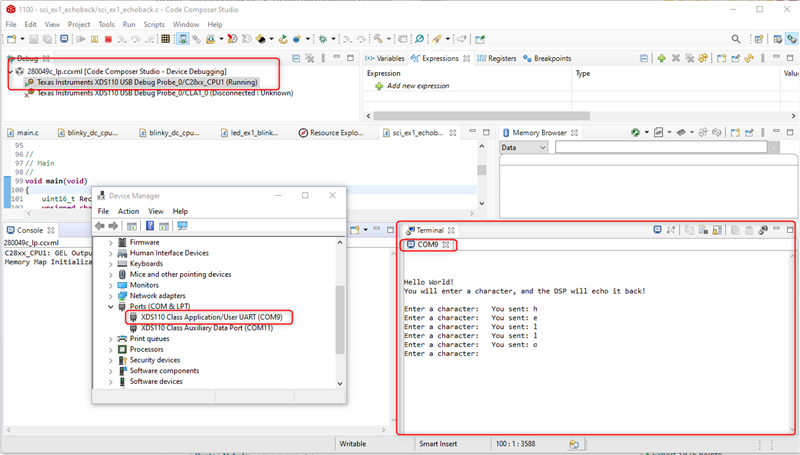The image size is (800, 455).
Task: Select C28xx_CPU1 (Running) debug entry
Action: pyautogui.click(x=142, y=82)
